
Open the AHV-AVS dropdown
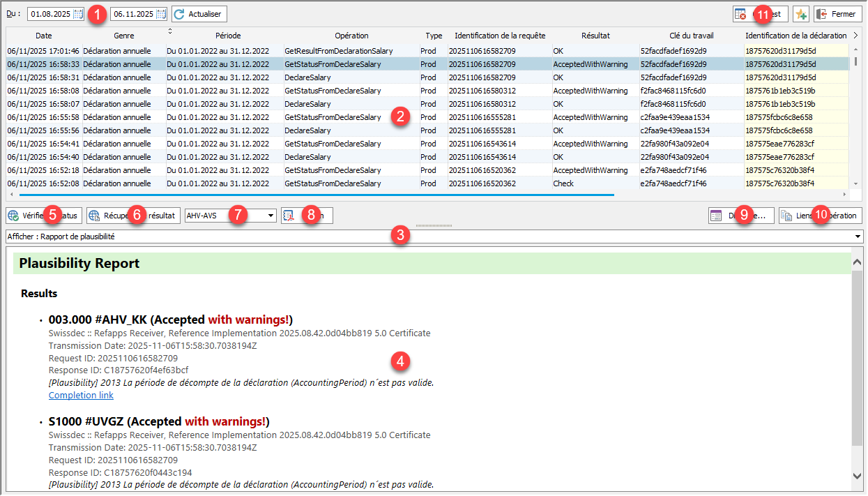271,216
